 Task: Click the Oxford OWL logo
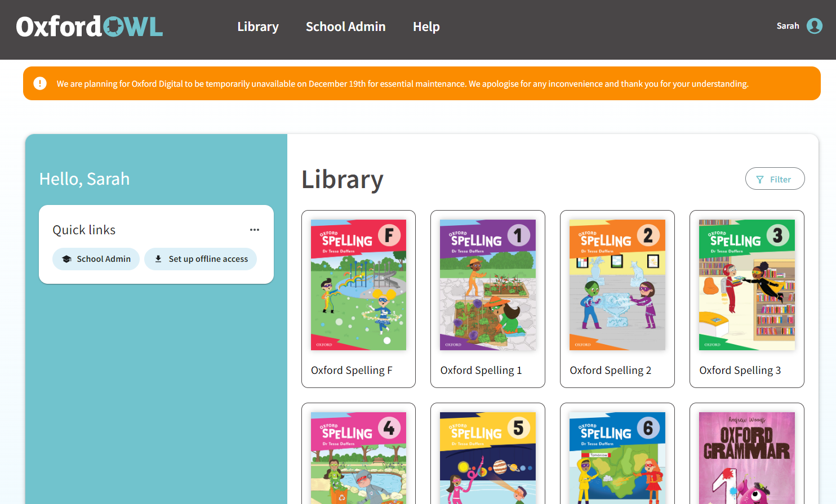click(x=90, y=26)
